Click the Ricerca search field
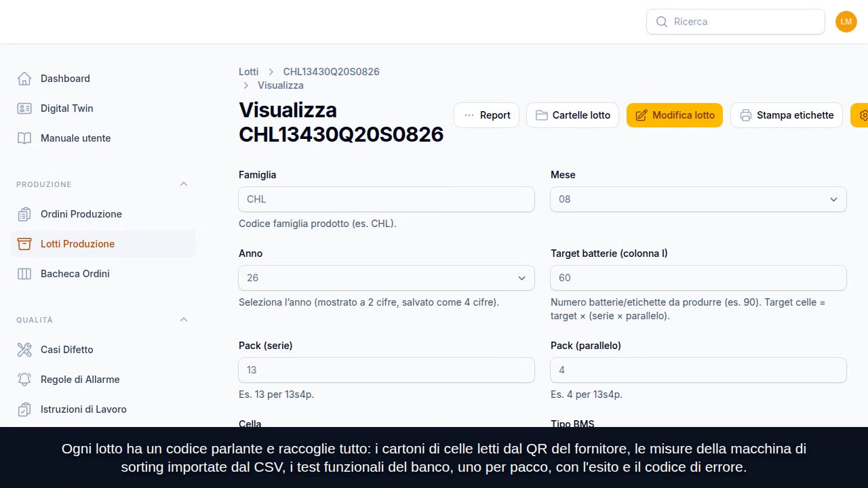 point(736,22)
